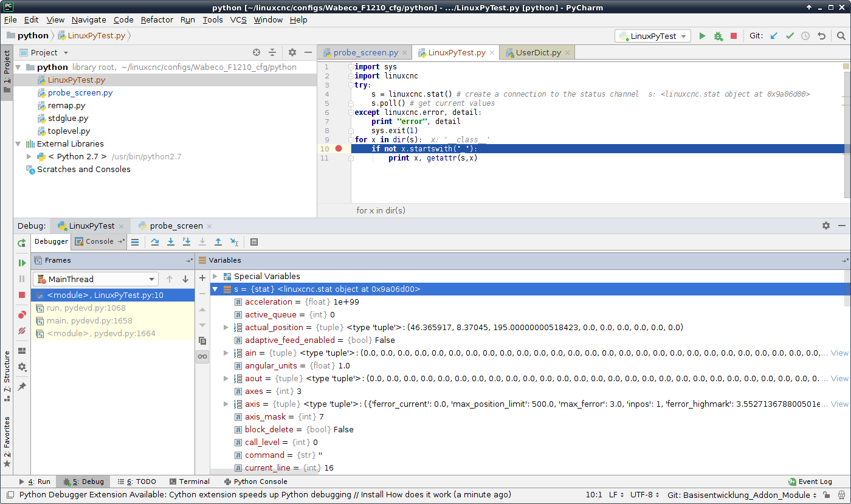This screenshot has height=504, width=851.
Task: Step into the current call
Action: click(171, 242)
